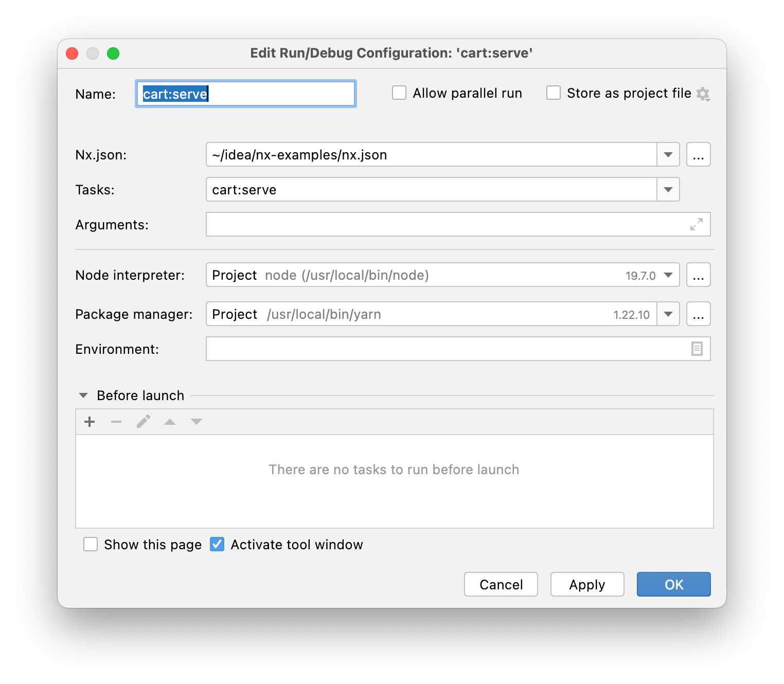
Task: Browse for a Node interpreter
Action: click(x=698, y=275)
